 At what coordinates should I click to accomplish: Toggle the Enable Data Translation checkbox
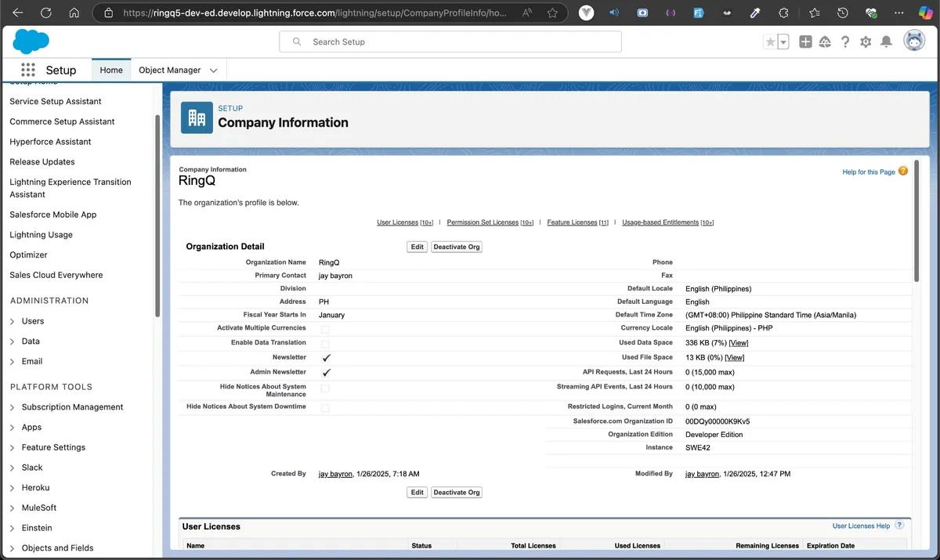point(325,343)
